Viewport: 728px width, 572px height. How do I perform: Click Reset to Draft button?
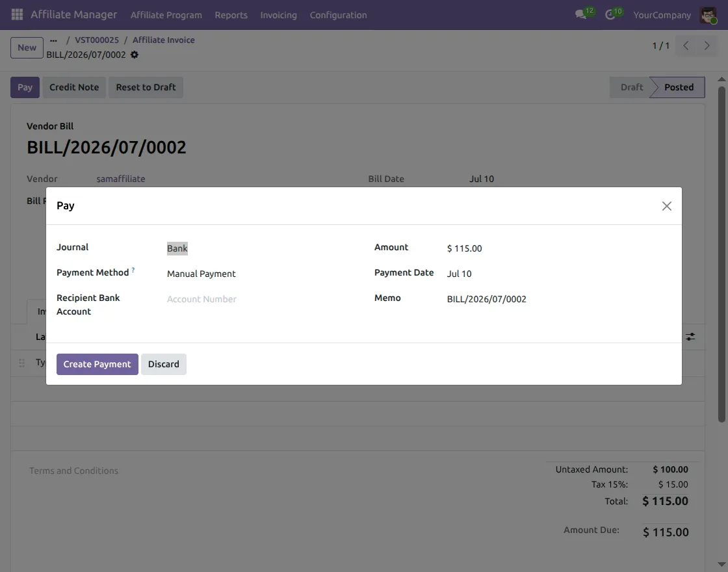(x=146, y=87)
